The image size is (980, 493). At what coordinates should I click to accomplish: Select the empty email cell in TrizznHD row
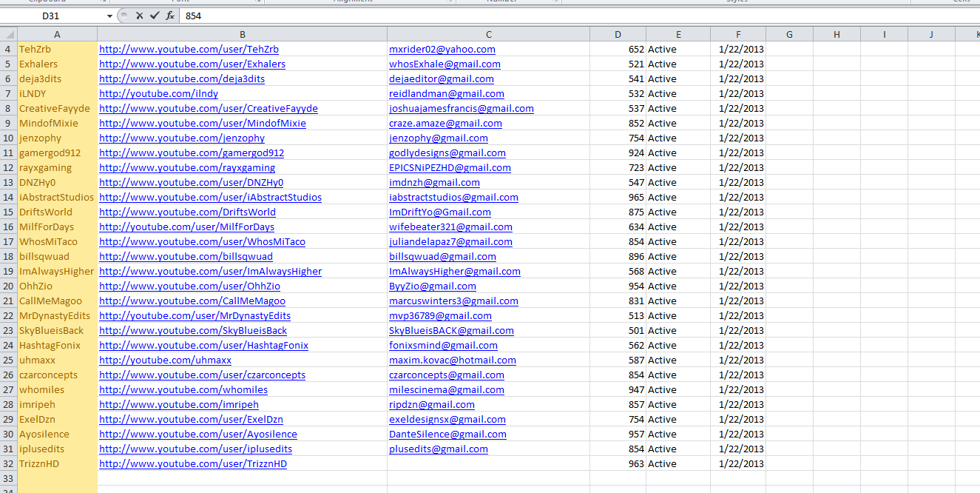tap(488, 463)
